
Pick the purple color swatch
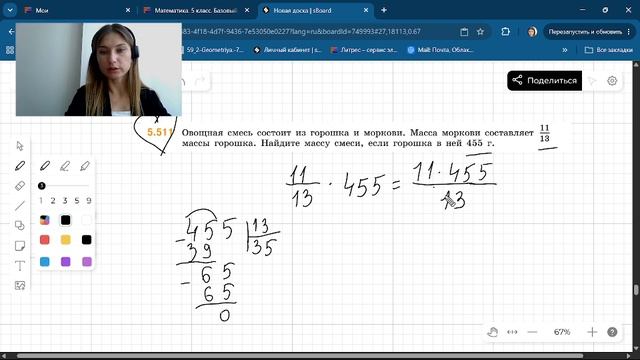pyautogui.click(x=65, y=261)
